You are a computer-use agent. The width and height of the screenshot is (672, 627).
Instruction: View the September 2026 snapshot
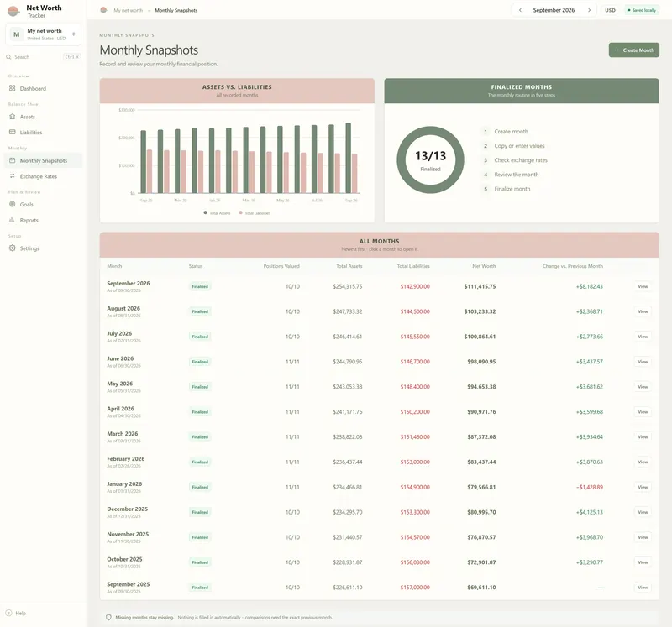643,286
